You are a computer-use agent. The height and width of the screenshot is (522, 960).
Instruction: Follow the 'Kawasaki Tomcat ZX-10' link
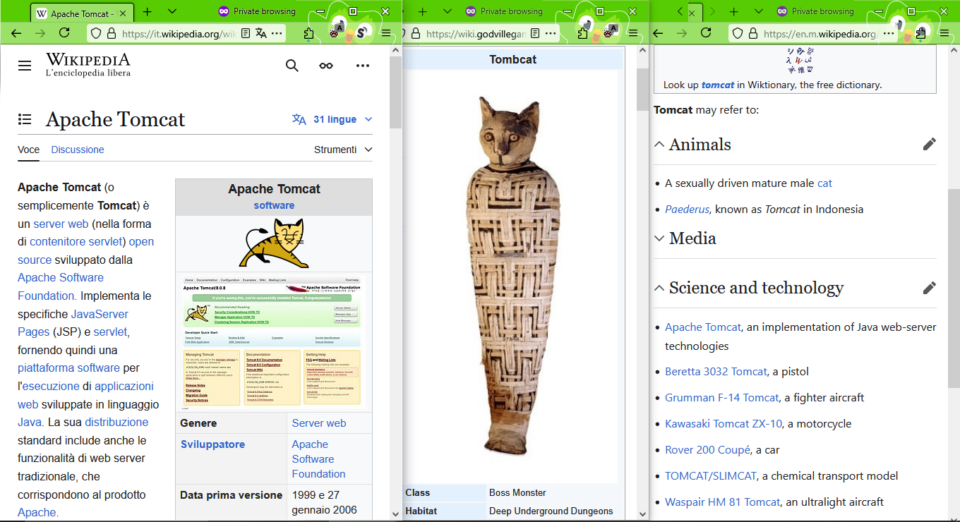tap(723, 423)
